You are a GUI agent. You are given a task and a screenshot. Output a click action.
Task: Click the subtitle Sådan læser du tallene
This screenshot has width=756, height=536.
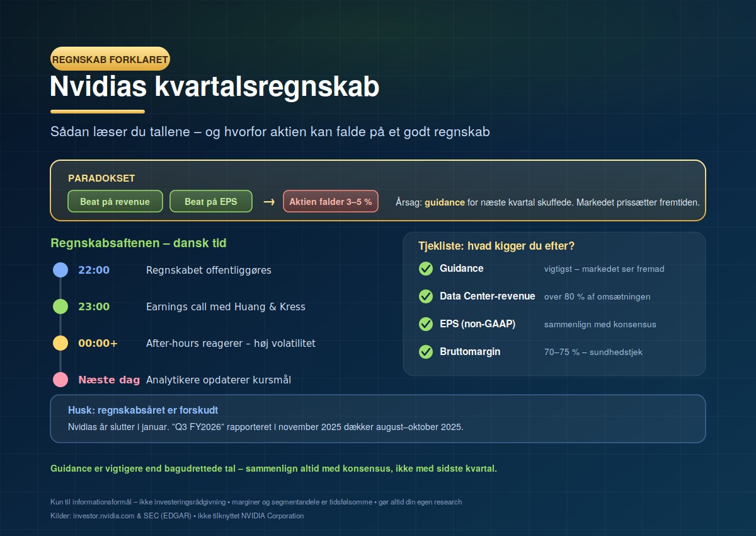coord(270,132)
